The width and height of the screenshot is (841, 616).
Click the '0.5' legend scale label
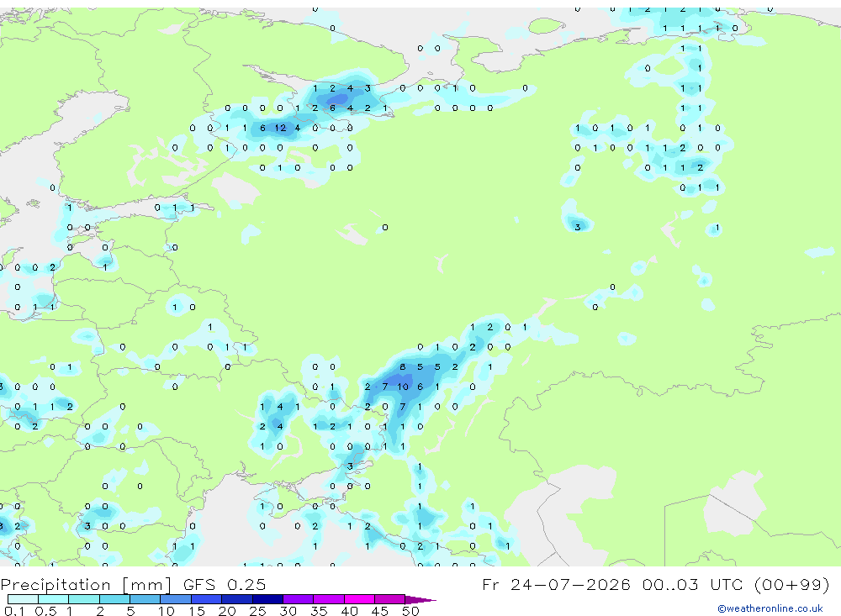click(x=45, y=611)
